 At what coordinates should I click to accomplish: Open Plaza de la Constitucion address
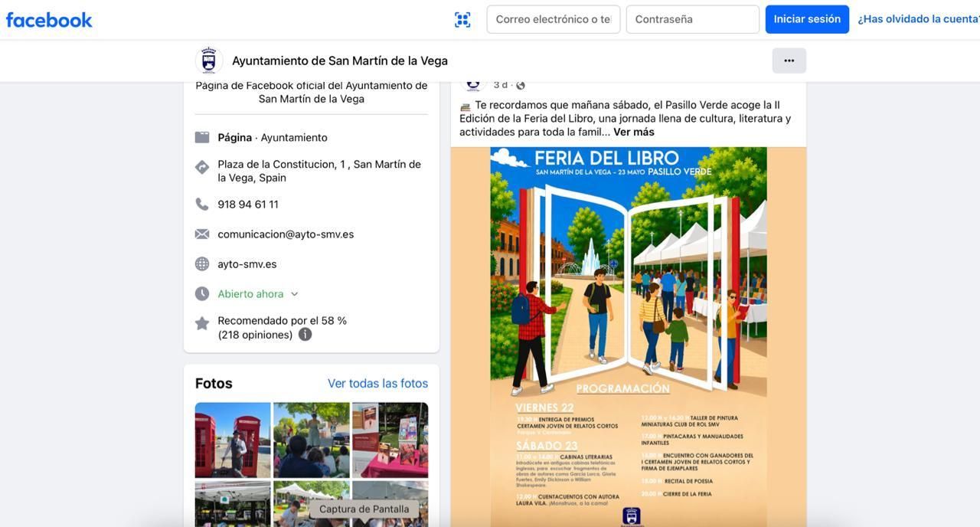click(x=319, y=171)
